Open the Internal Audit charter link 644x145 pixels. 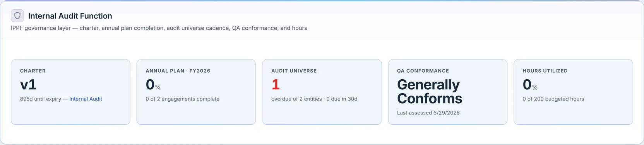pos(86,99)
